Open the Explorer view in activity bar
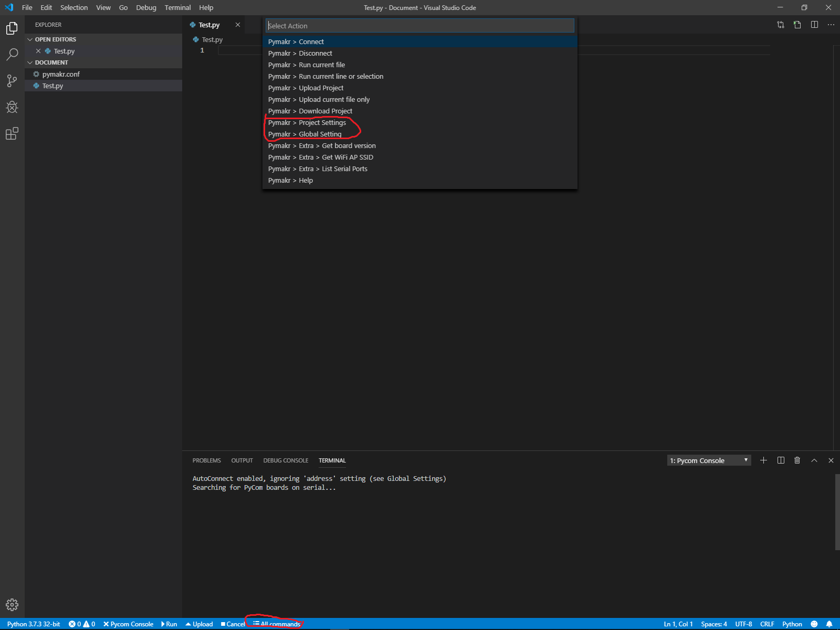Screen dimensions: 840x630 tap(12, 28)
